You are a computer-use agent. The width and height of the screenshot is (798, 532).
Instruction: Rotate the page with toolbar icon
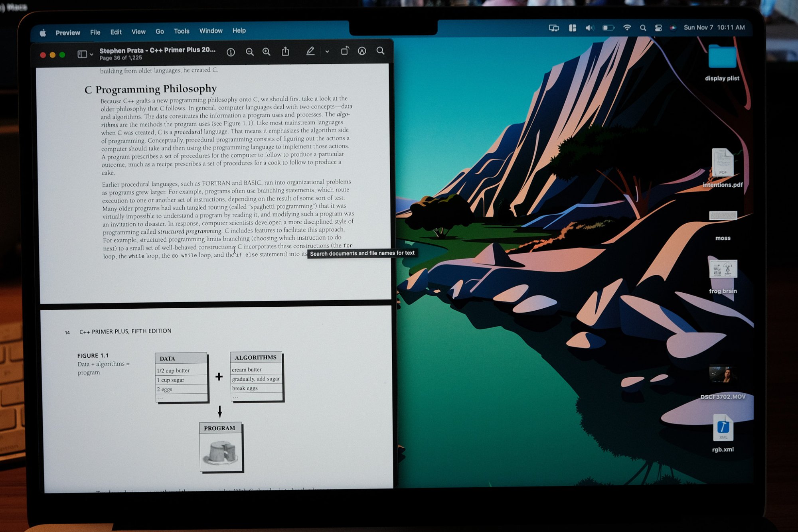click(345, 51)
